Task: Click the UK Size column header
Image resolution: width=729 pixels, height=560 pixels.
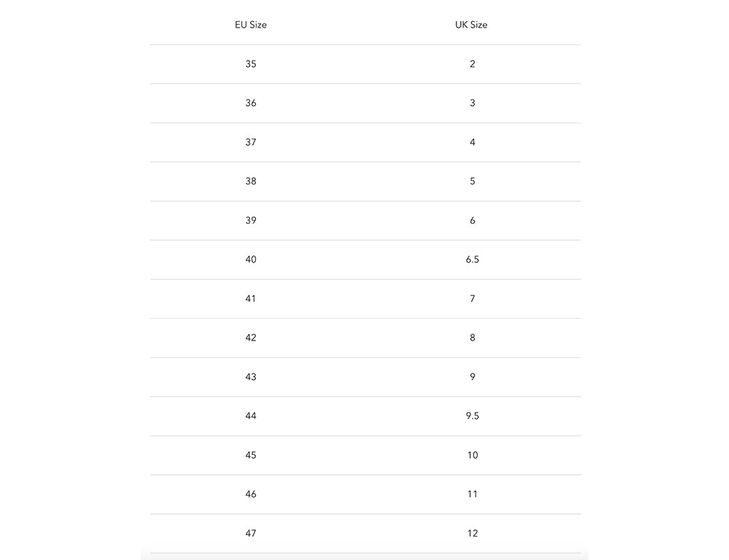Action: (x=472, y=25)
